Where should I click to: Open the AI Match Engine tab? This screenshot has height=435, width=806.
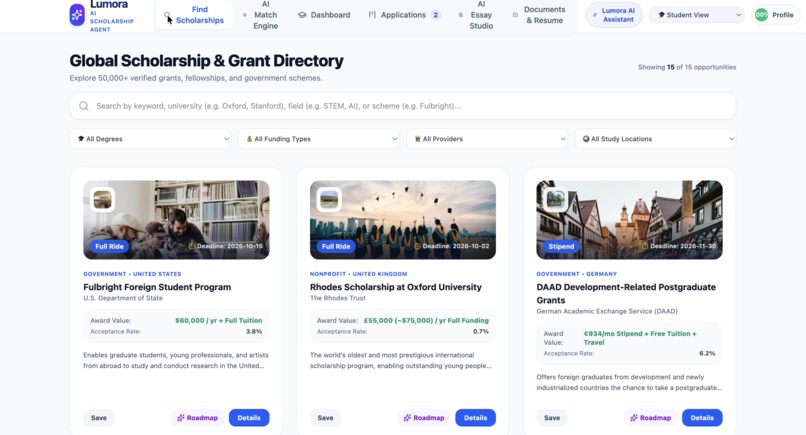point(261,15)
